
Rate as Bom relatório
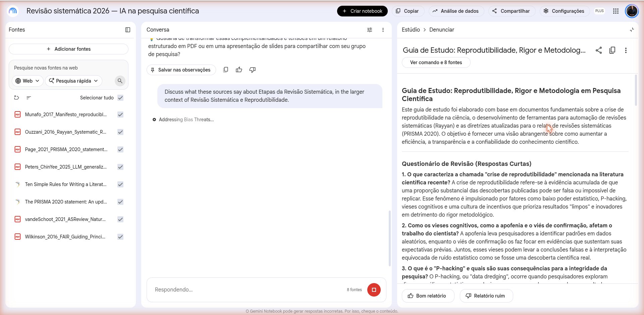pos(428,296)
